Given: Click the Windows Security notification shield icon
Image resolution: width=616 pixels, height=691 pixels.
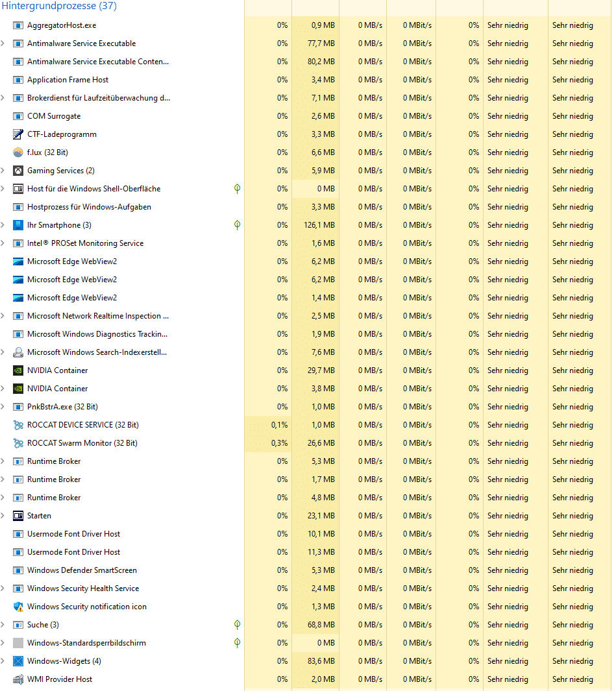Looking at the screenshot, I should coord(18,607).
